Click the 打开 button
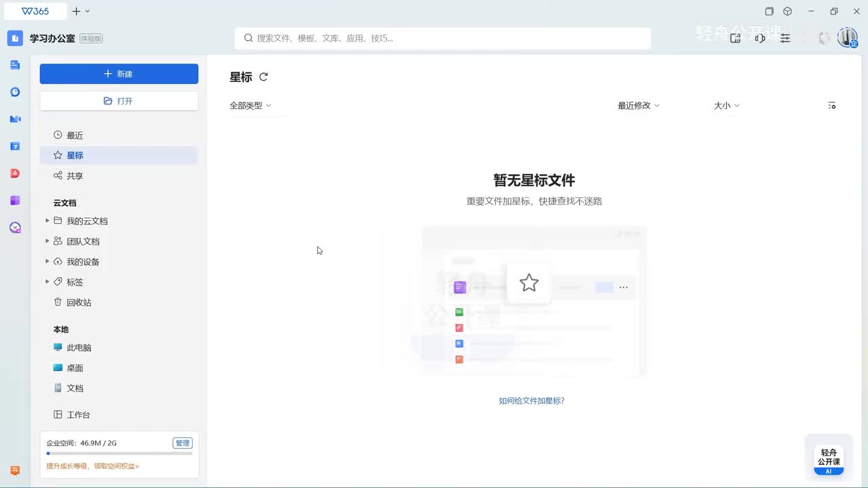Image resolution: width=868 pixels, height=488 pixels. [x=119, y=101]
